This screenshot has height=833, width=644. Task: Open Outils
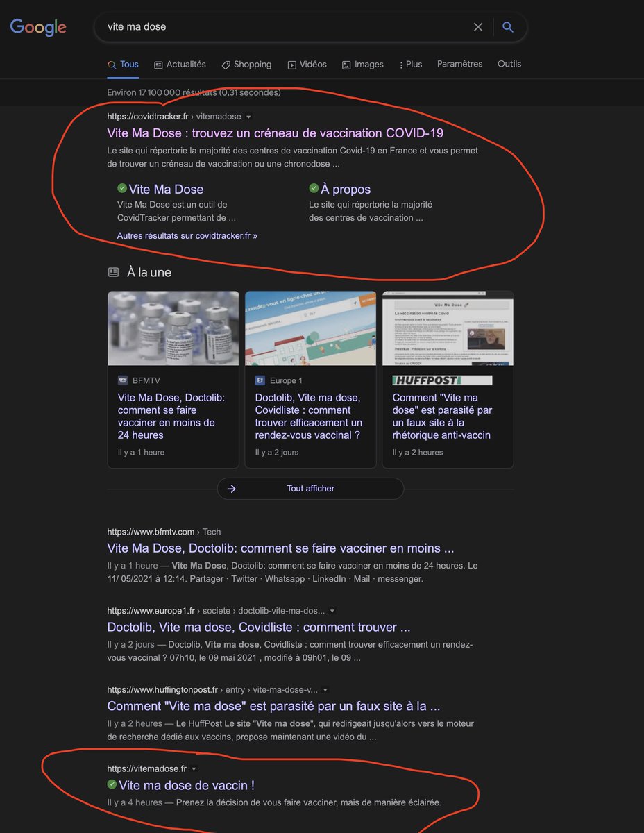[x=509, y=64]
